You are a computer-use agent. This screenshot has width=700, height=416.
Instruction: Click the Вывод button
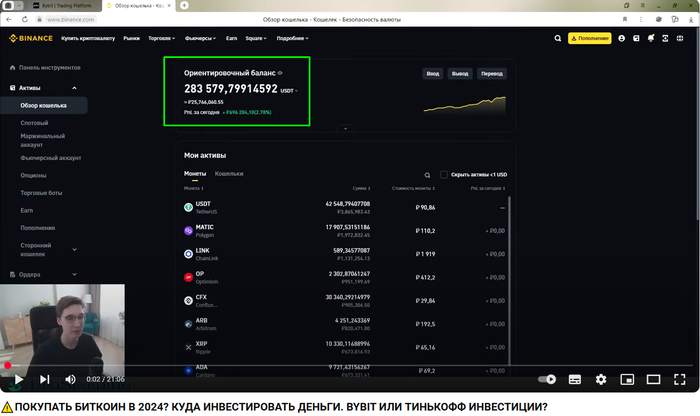point(460,74)
